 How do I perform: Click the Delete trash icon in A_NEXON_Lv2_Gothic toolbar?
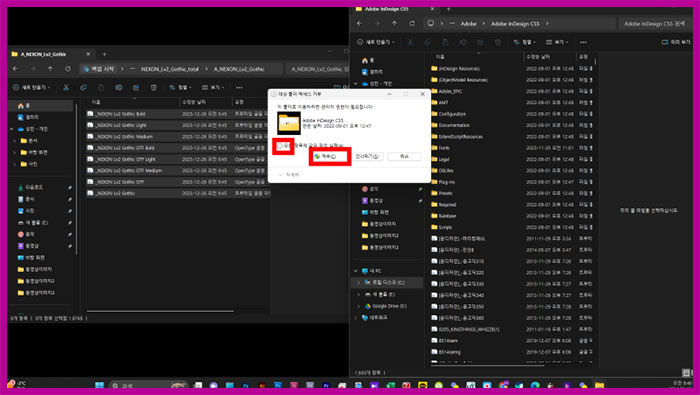pyautogui.click(x=154, y=87)
